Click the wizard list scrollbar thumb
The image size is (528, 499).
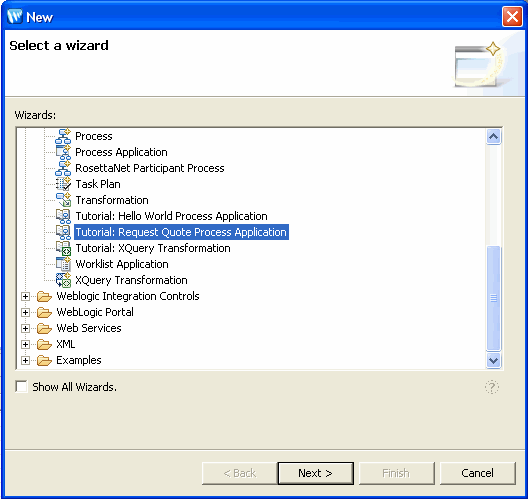pyautogui.click(x=493, y=298)
